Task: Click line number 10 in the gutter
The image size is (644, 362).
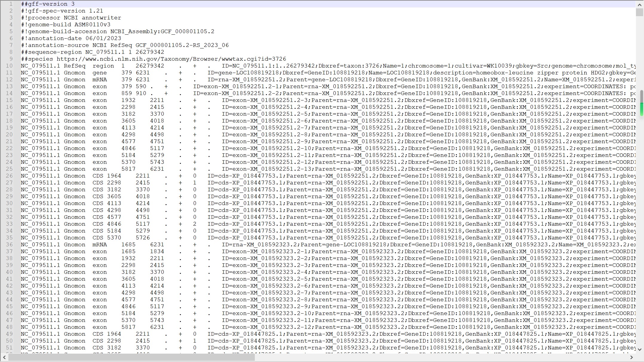Action: (x=9, y=66)
